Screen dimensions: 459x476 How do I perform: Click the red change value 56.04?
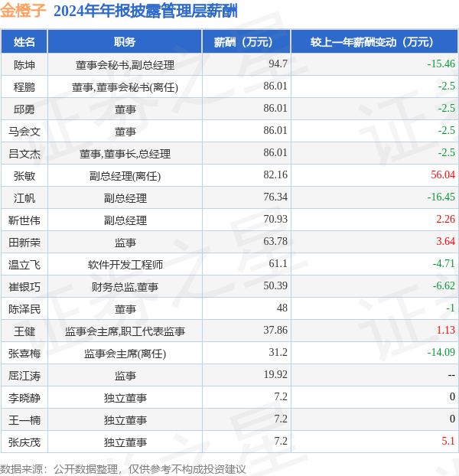coord(443,174)
